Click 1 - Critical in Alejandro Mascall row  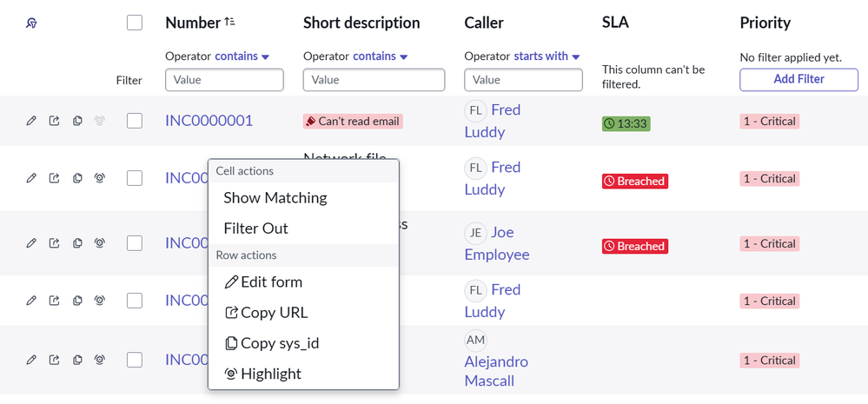770,361
